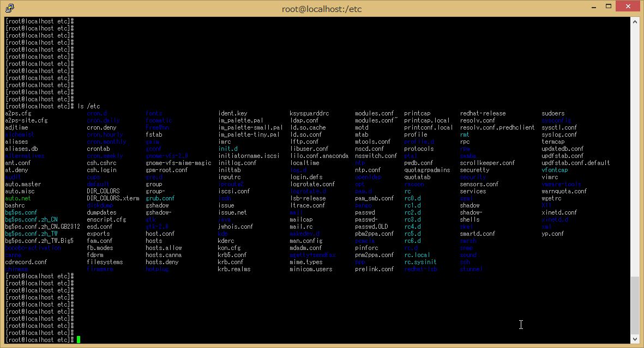Click the logrotate.conf entry
644x348 pixels.
point(312,184)
